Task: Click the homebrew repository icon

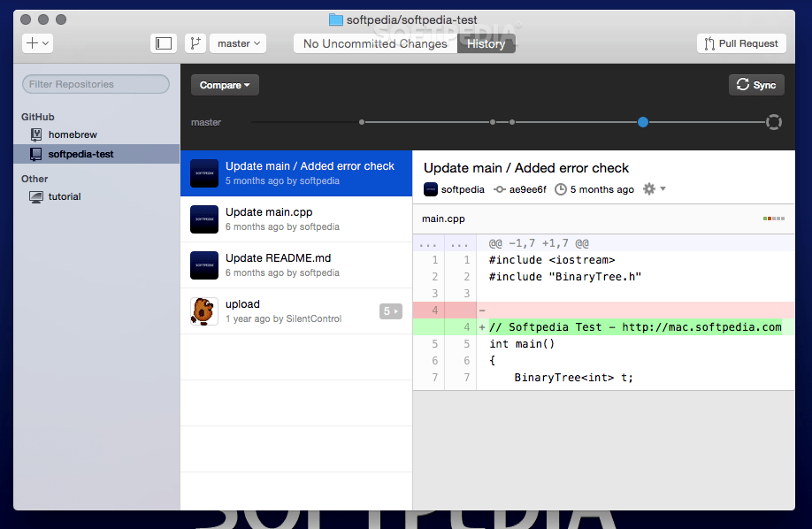Action: click(x=35, y=134)
